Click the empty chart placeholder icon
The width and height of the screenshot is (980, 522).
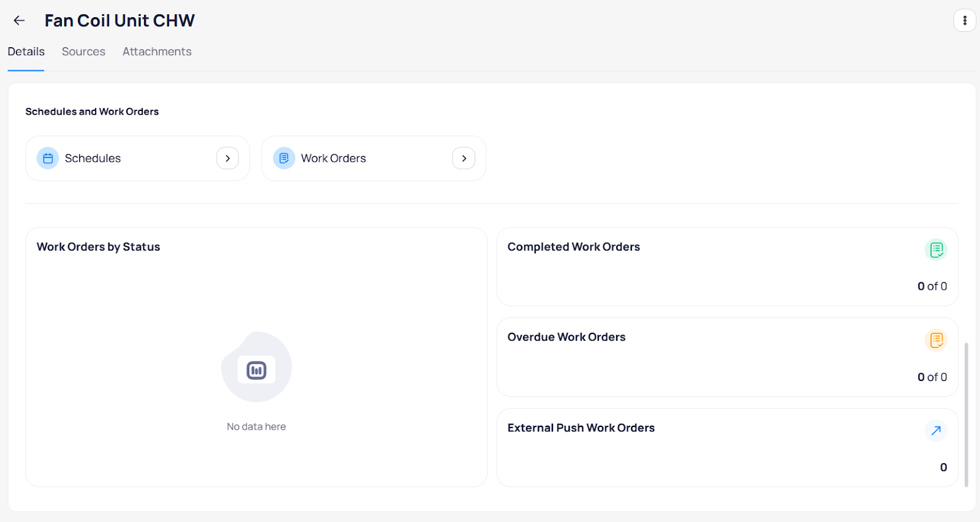point(257,370)
